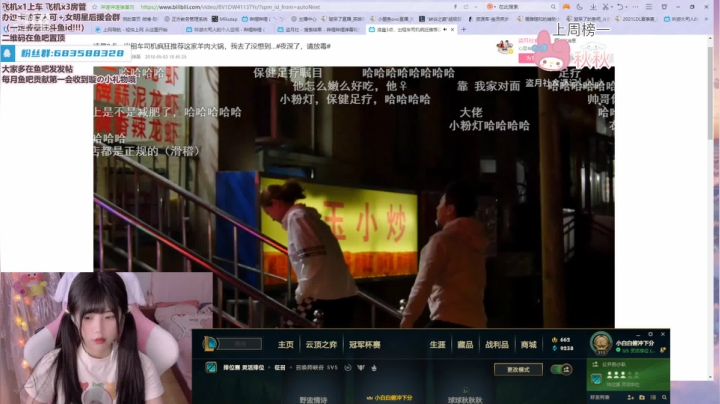Click the address bar dropdown chevron
Screen dimensions: 720x404
(x=476, y=7)
